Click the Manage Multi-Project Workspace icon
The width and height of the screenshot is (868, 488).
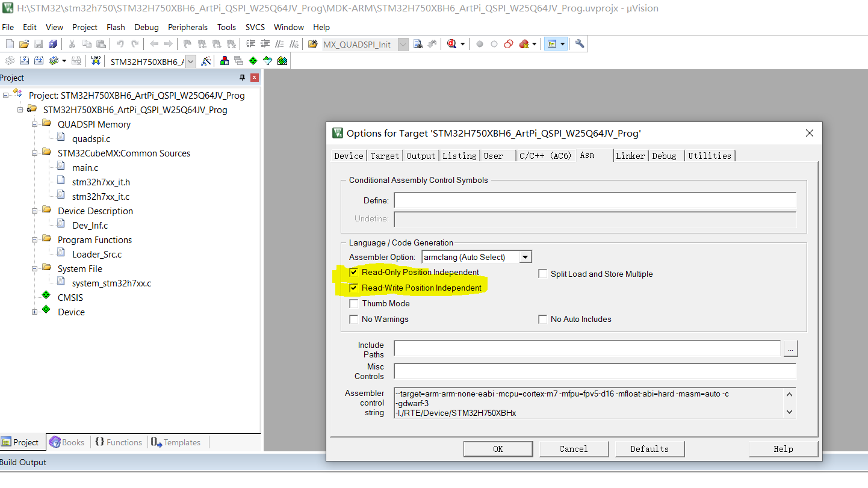point(238,61)
